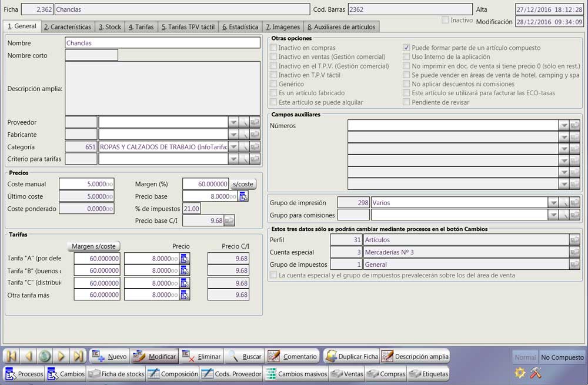Click the Modificar button

[154, 357]
